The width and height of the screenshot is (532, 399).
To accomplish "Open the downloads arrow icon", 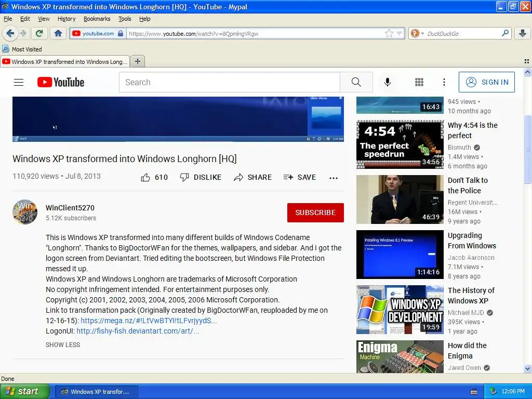I will tap(523, 33).
